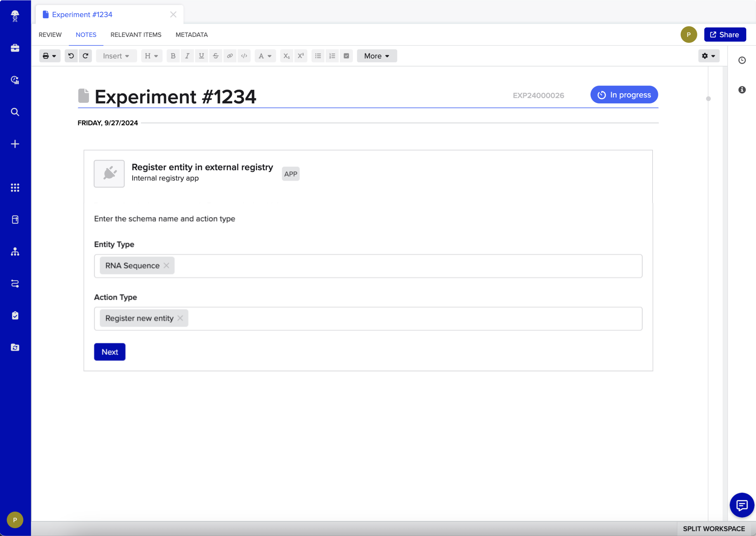Open the text color dropdown
The height and width of the screenshot is (536, 756).
tap(265, 56)
